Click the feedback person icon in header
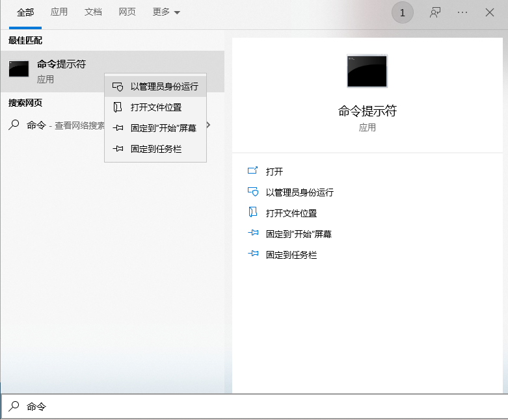The width and height of the screenshot is (508, 420). tap(435, 12)
